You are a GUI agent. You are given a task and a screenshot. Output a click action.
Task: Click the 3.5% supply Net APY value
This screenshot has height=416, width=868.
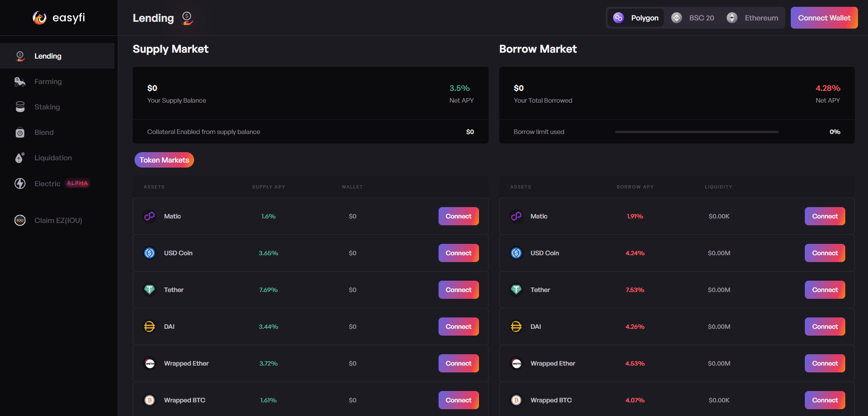click(459, 88)
